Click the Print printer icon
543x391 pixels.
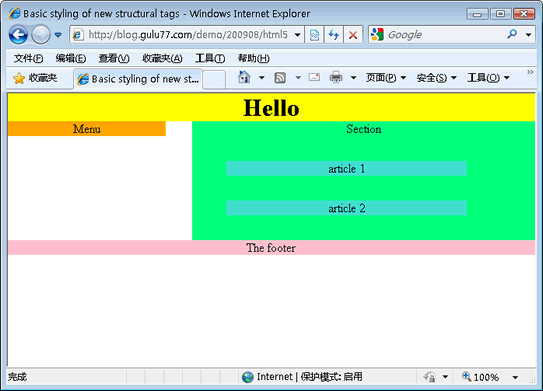pyautogui.click(x=336, y=77)
